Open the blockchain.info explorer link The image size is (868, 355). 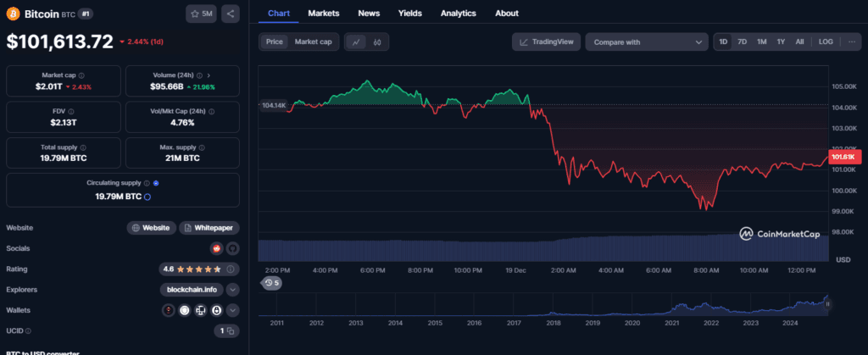point(192,290)
